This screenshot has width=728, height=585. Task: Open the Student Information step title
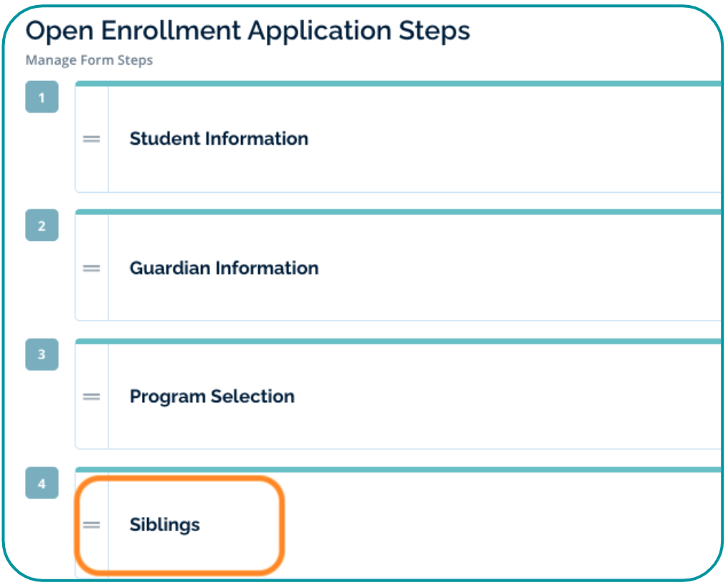[x=219, y=139]
